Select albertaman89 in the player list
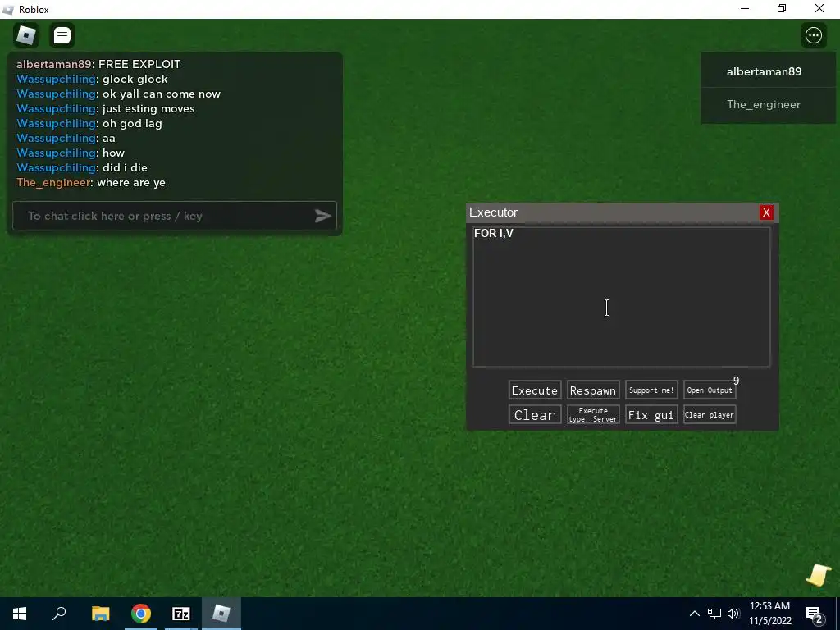The height and width of the screenshot is (630, 840). [x=768, y=71]
